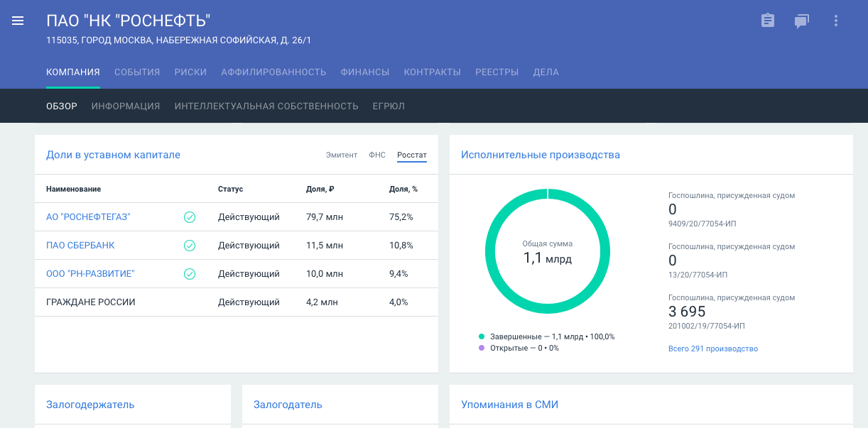This screenshot has width=868, height=428.
Task: Open the Залогодатель card heading
Action: coord(288,405)
